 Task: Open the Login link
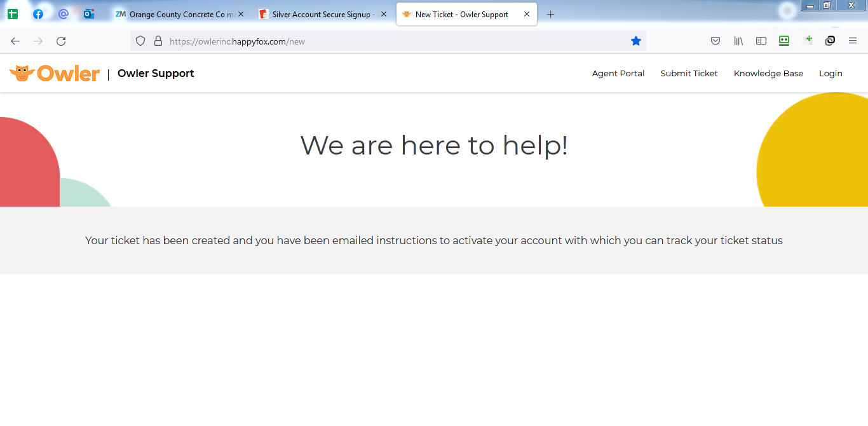pyautogui.click(x=831, y=74)
